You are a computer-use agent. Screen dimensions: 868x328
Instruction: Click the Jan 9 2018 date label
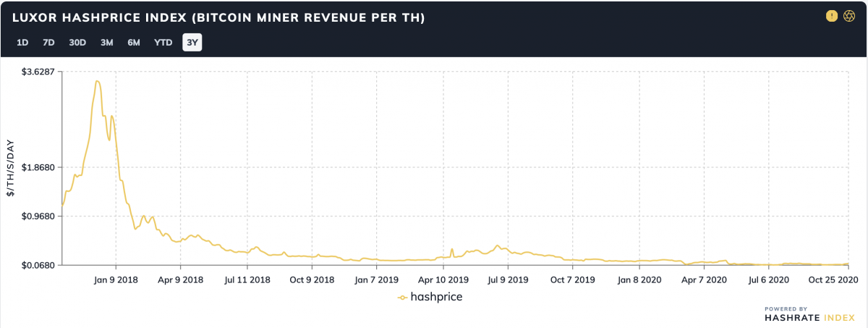[117, 278]
